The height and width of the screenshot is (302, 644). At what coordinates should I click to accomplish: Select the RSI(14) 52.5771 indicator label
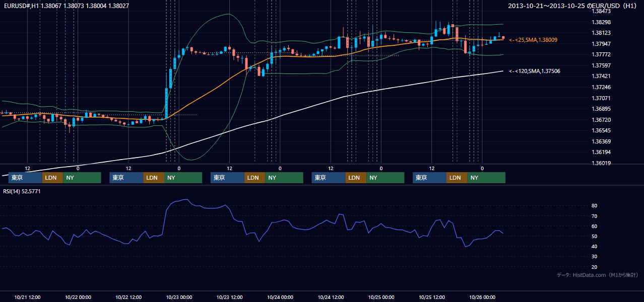coord(22,191)
